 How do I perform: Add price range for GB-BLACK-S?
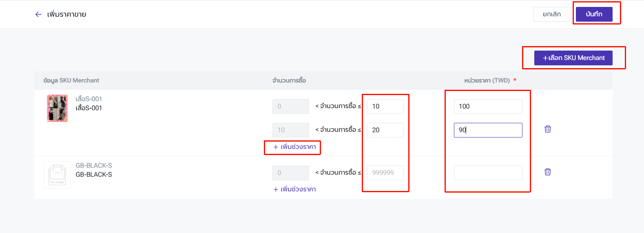pyautogui.click(x=294, y=189)
